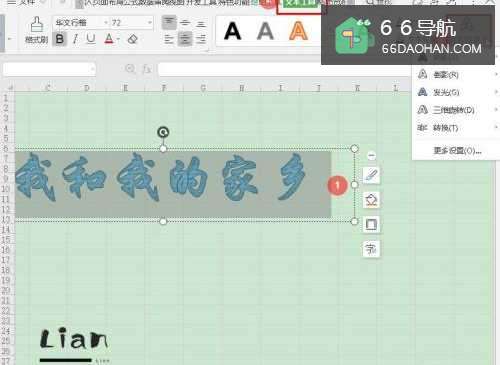Image resolution: width=500 pixels, height=365 pixels.
Task: Click the 字 text effect quick icon
Action: [371, 249]
